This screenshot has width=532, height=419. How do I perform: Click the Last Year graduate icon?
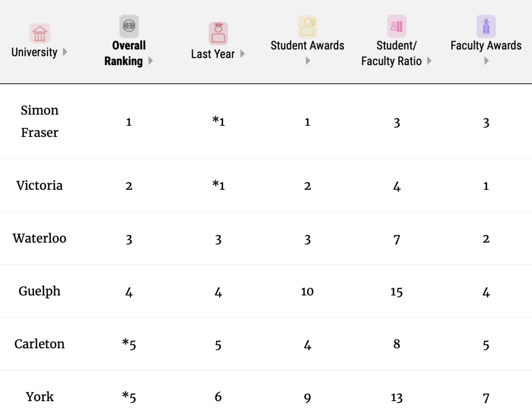point(218,33)
